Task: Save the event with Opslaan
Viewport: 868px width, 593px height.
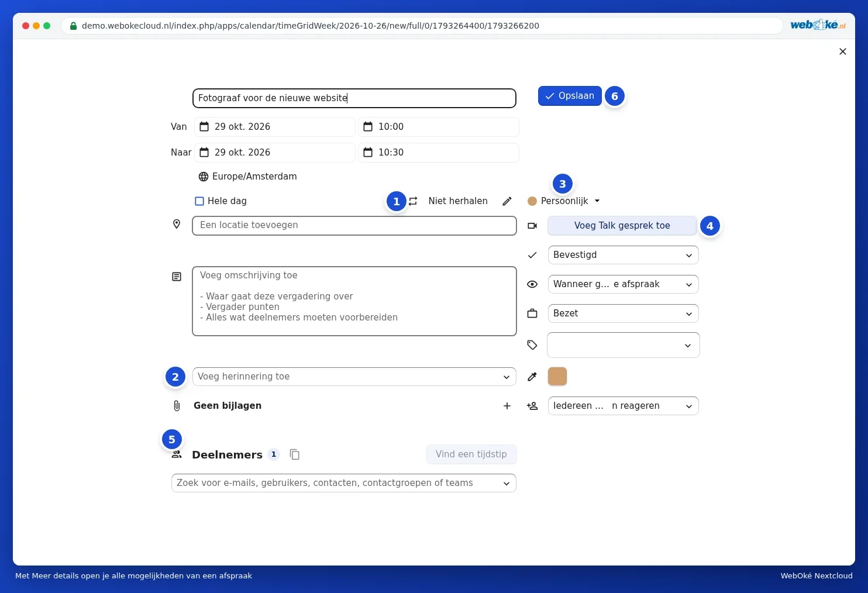Action: [570, 96]
